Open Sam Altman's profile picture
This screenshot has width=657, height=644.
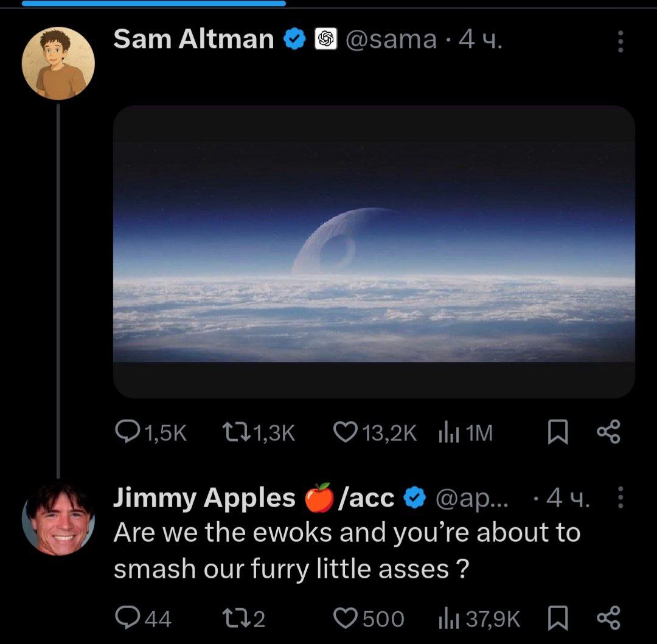pos(58,63)
